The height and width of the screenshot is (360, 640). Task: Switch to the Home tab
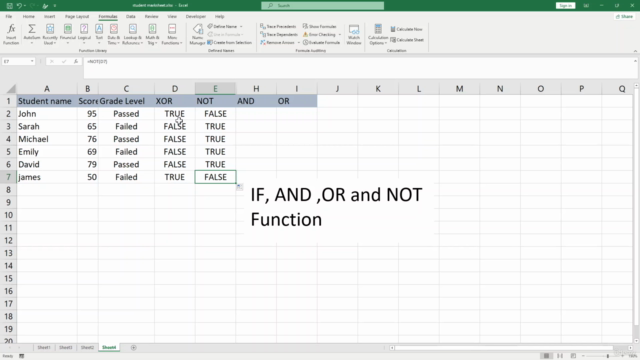[29, 16]
